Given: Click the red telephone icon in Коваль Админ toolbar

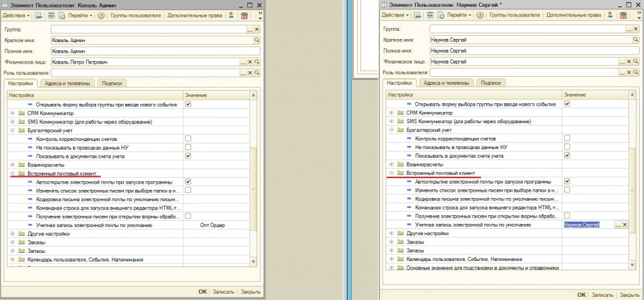Looking at the screenshot, I should [x=245, y=16].
